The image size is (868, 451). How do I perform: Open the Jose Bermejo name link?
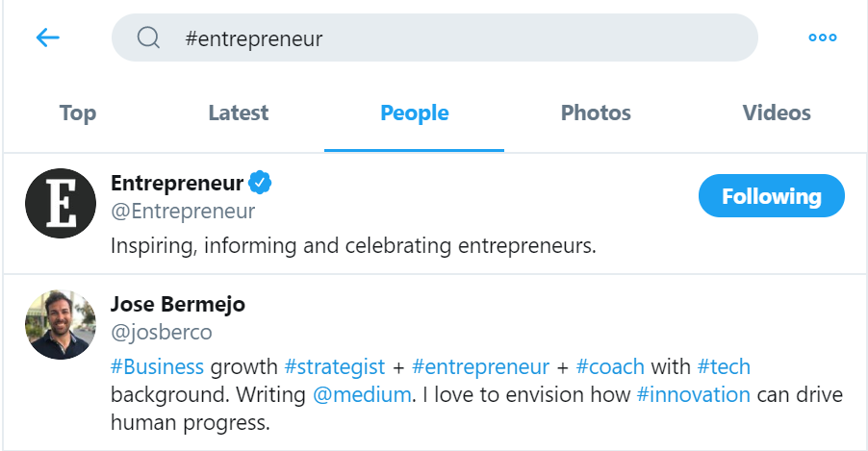click(x=178, y=305)
